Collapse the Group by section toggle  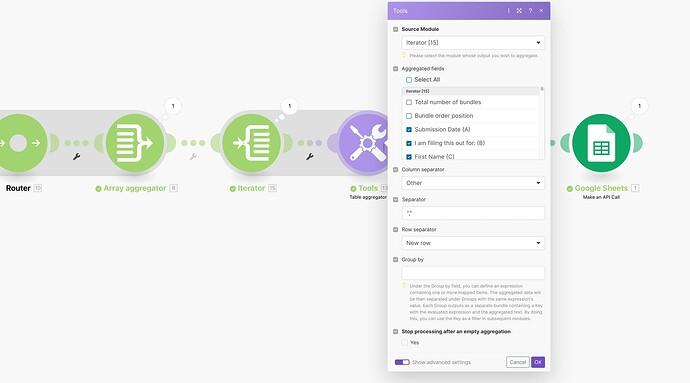click(395, 260)
